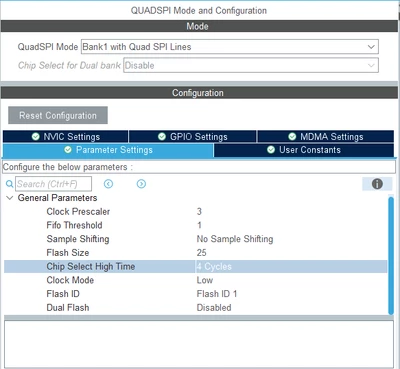Viewport: 400px width, 369px height.
Task: Click the Reset Configuration button
Action: coord(58,115)
